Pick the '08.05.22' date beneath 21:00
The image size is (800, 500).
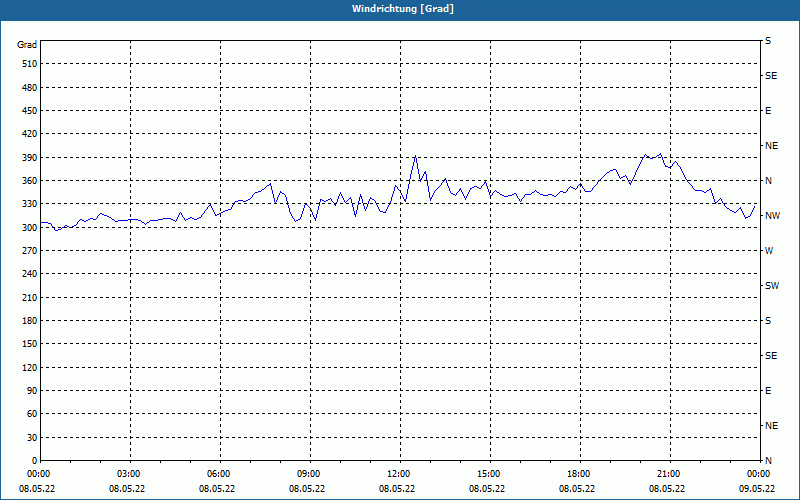point(667,489)
